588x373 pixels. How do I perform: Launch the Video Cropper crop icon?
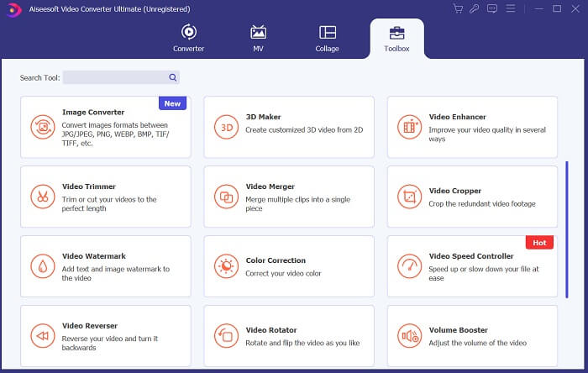tap(409, 197)
